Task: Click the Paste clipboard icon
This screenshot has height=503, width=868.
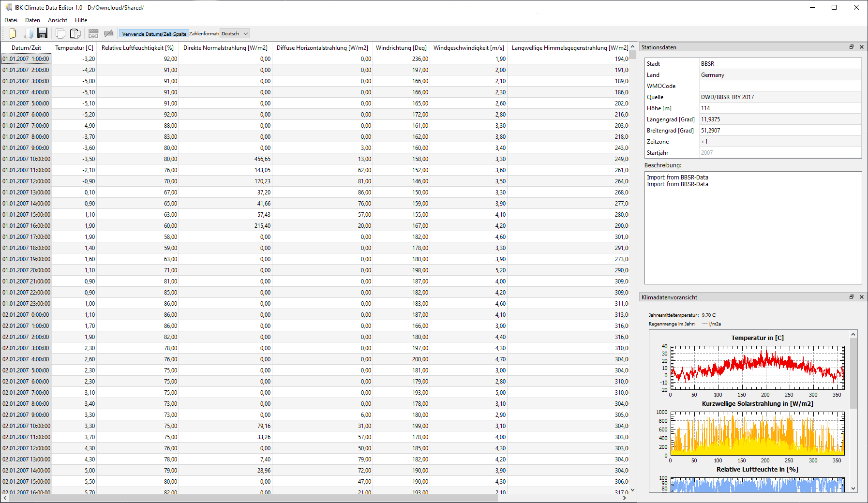Action: coord(75,33)
